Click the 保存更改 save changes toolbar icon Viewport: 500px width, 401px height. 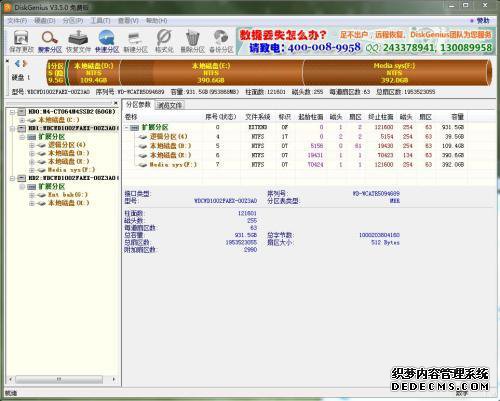pos(21,41)
